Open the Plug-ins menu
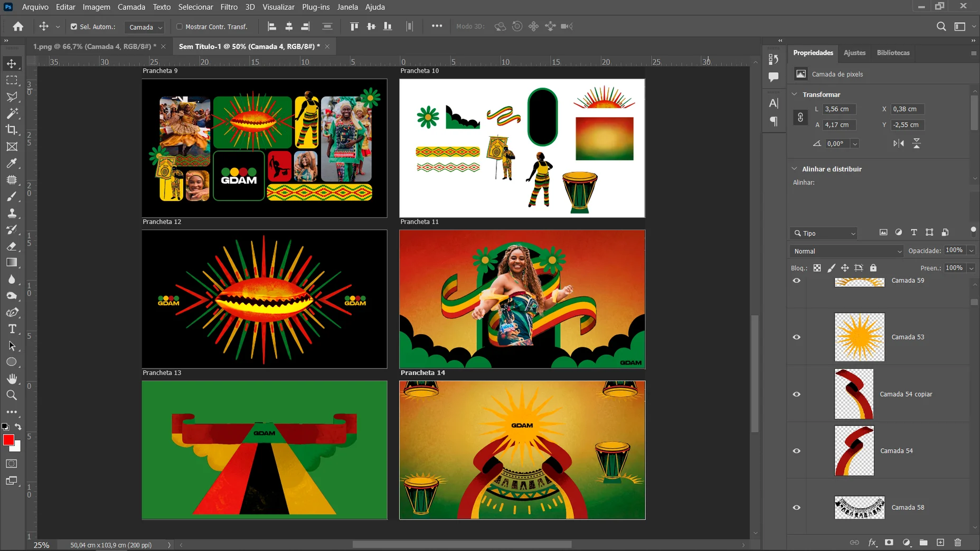This screenshot has width=980, height=551. (316, 7)
